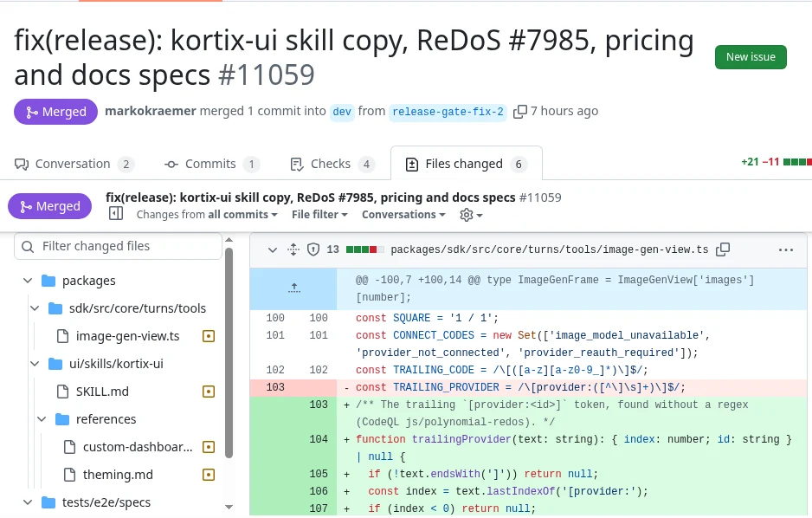The height and width of the screenshot is (518, 812).
Task: Click modified-status icon beside custom-dashboar... file
Action: coord(209,447)
